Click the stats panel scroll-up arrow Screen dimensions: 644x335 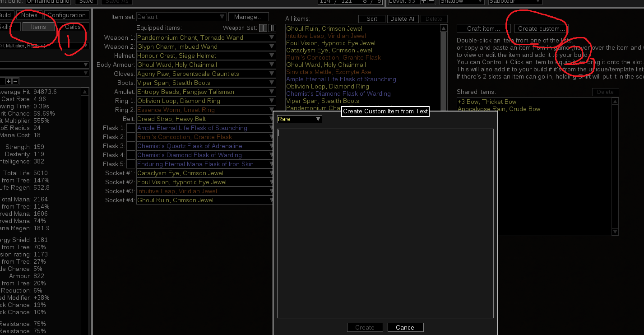(85, 92)
